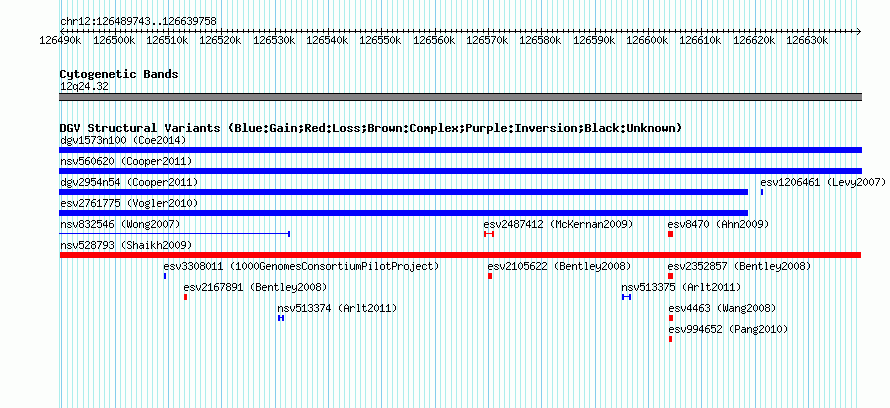
Task: Click the dgv2954n54 (Cooper2011) label
Action: (129, 182)
